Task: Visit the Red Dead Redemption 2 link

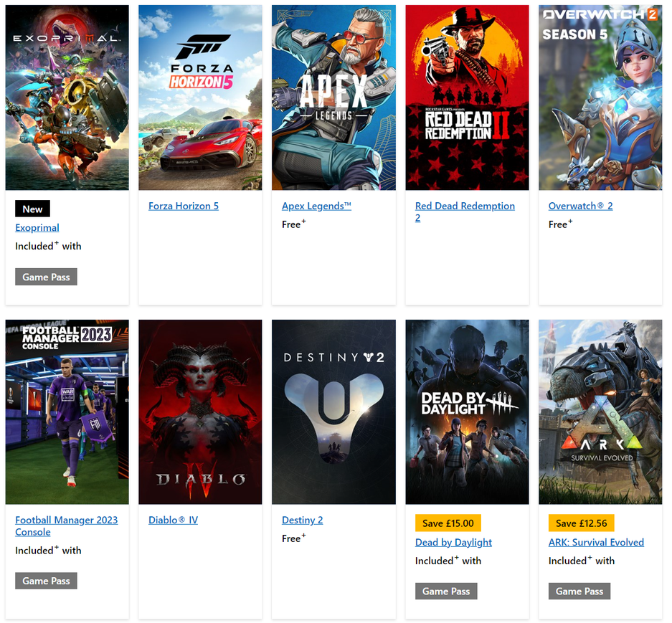Action: pyautogui.click(x=465, y=211)
